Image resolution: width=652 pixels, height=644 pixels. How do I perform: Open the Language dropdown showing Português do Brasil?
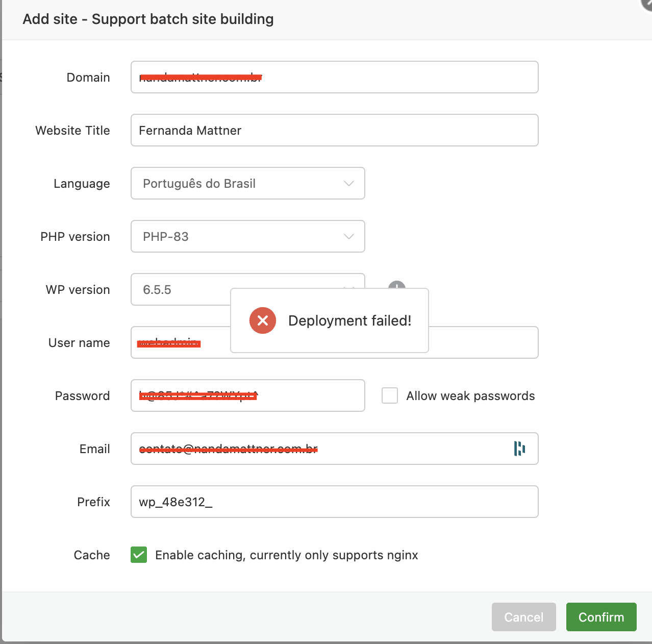pos(247,183)
